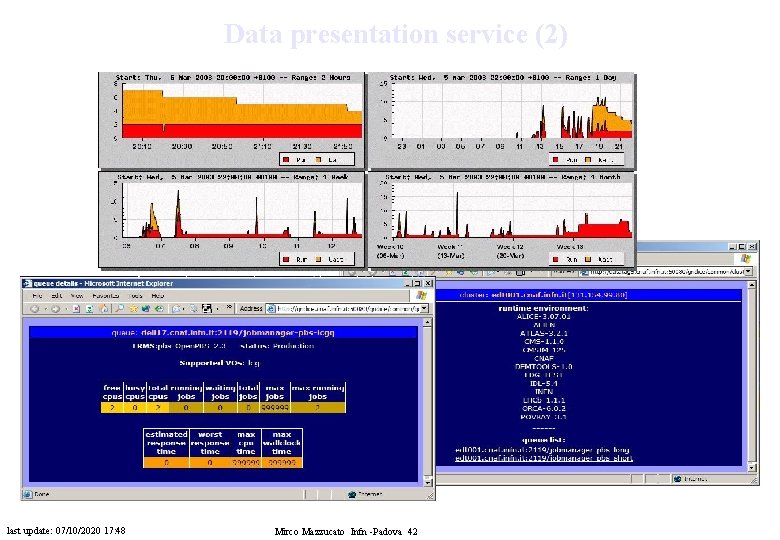Click the 'max jobs' value 999999
Image resolution: width=780 pixels, height=540 pixels.
[x=275, y=408]
